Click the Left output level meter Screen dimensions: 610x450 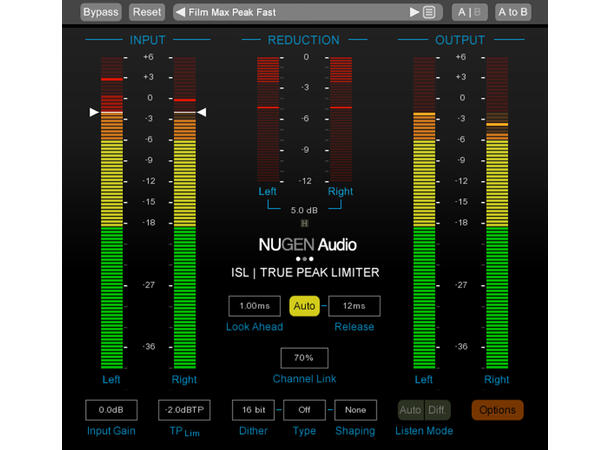pyautogui.click(x=424, y=213)
